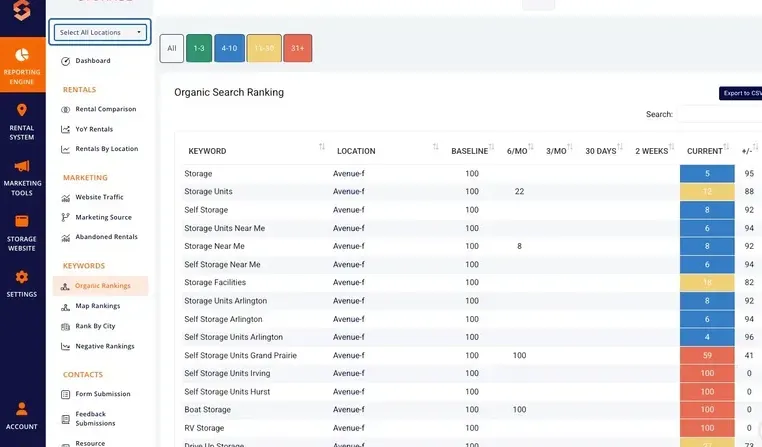Sort table by Baseline column
The image size is (762, 447).
(491, 147)
